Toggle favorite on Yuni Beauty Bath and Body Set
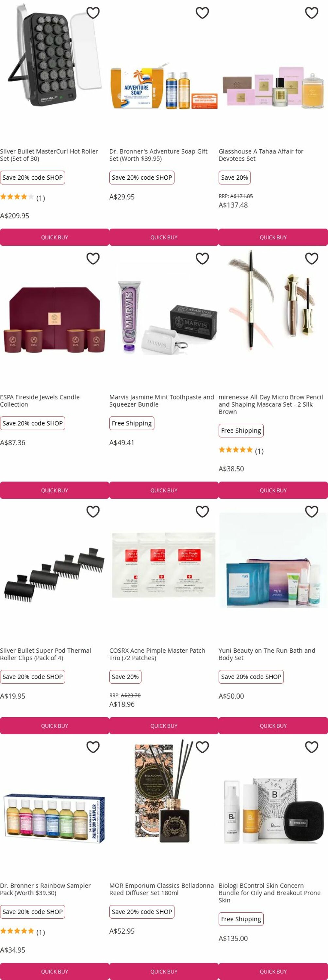This screenshot has height=980, width=328. click(x=312, y=512)
